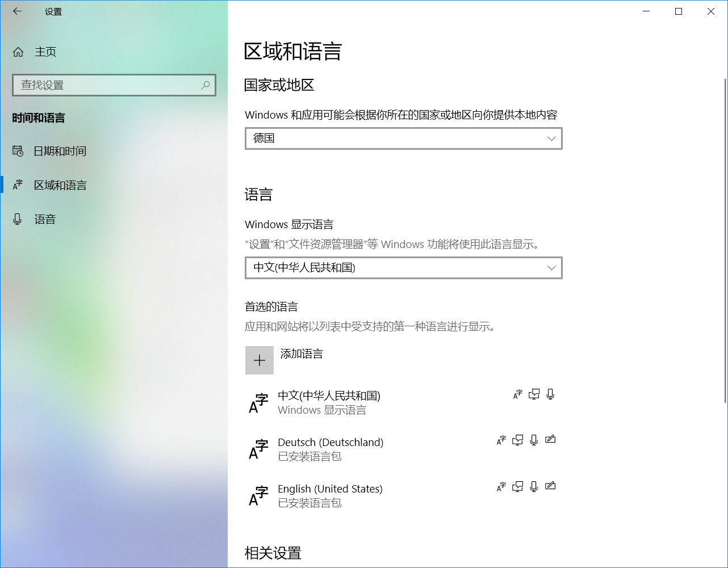Open 语音 settings page
Screen dimensions: 728x568
click(114, 219)
